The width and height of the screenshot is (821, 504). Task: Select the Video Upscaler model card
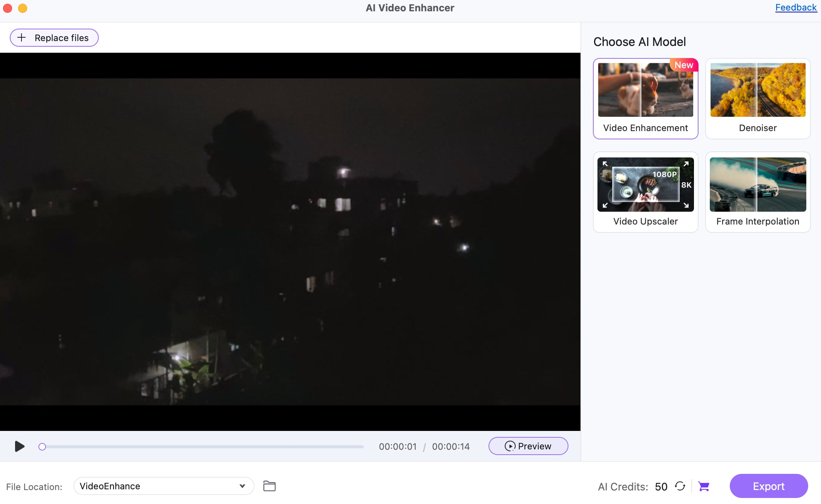(645, 192)
